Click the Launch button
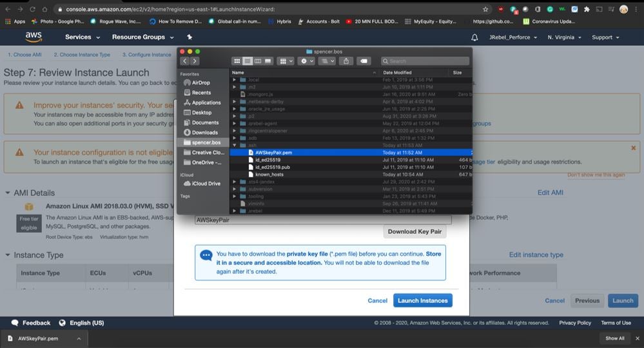The width and height of the screenshot is (644, 348). [623, 300]
